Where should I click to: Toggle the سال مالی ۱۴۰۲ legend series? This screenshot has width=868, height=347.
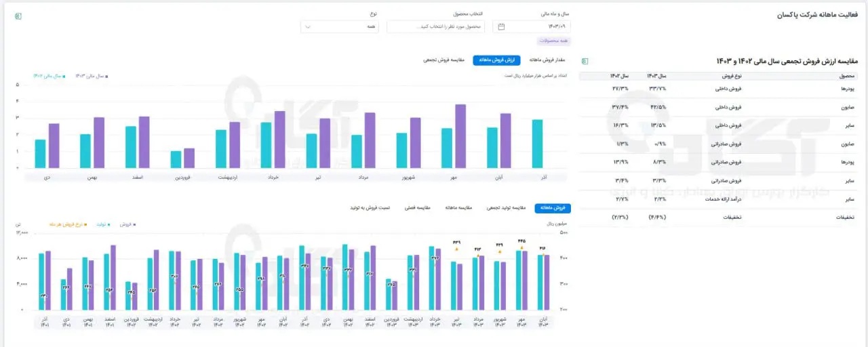click(49, 76)
